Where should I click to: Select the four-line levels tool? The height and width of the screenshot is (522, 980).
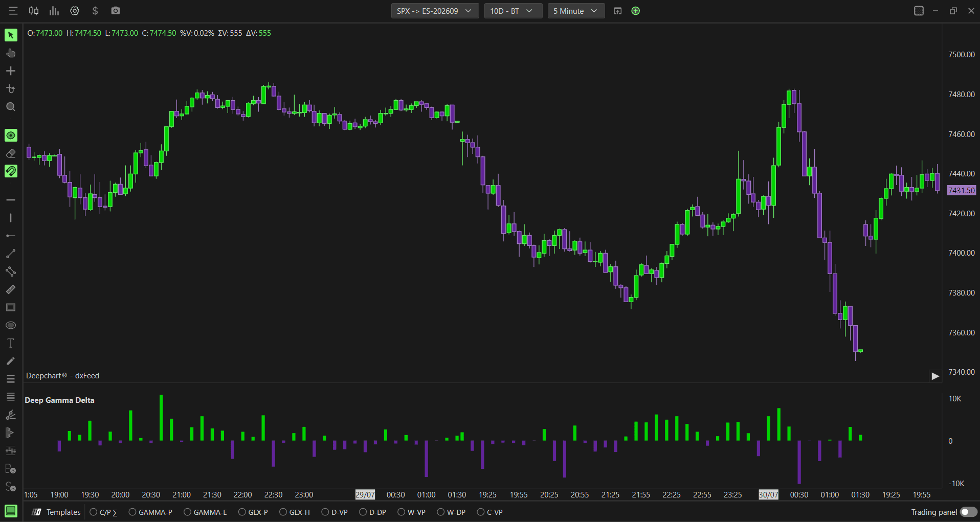point(11,397)
